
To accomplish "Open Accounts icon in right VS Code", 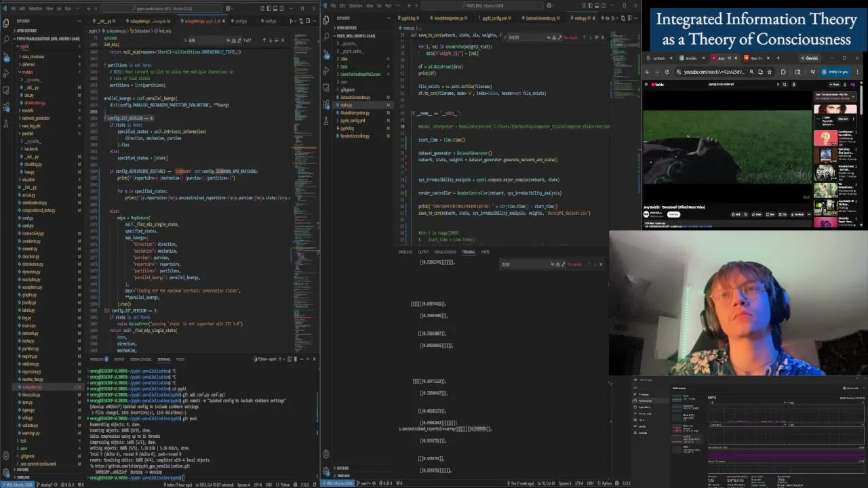I will pos(326,455).
